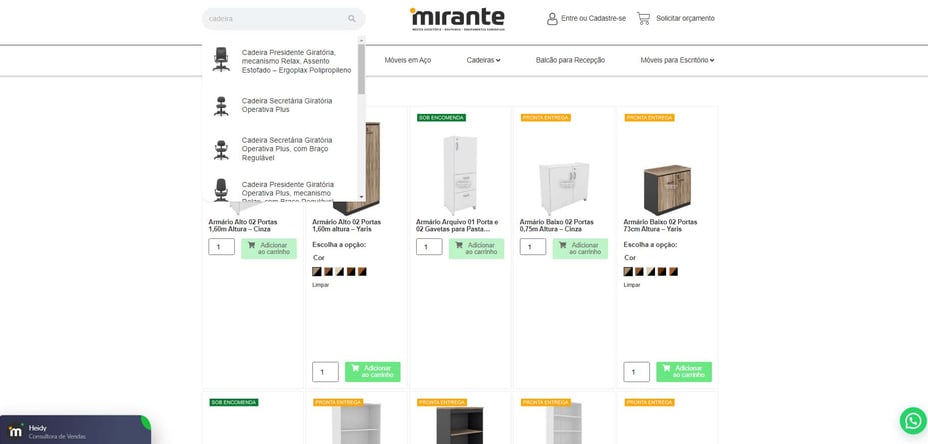This screenshot has width=928, height=444.
Task: Select last color swatch for Armário Alto Yaris
Action: (x=362, y=272)
